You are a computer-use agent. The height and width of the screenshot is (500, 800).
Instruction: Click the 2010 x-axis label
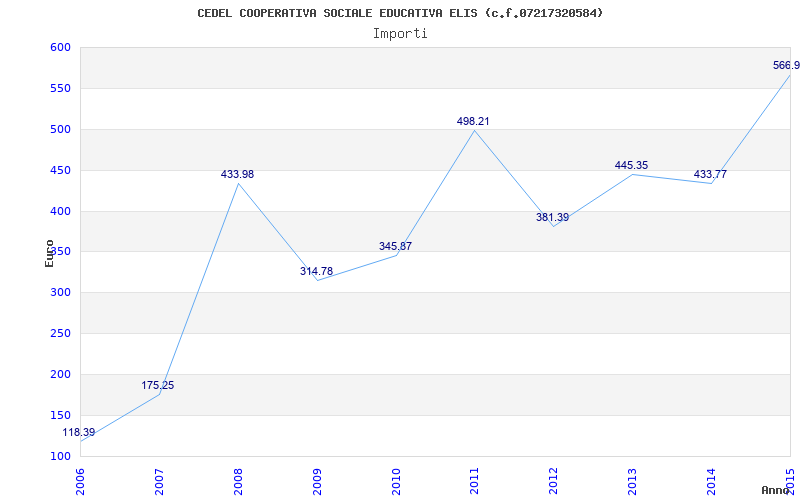(x=396, y=482)
